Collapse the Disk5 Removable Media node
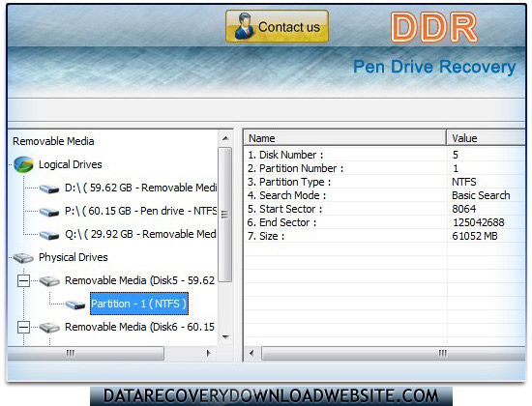 [24, 281]
